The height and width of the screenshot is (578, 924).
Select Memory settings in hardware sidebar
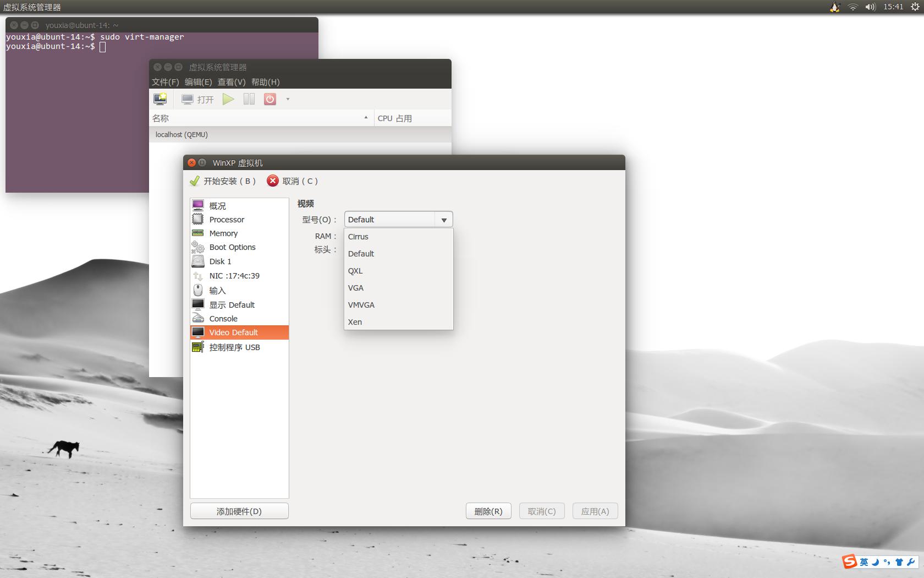click(x=223, y=233)
